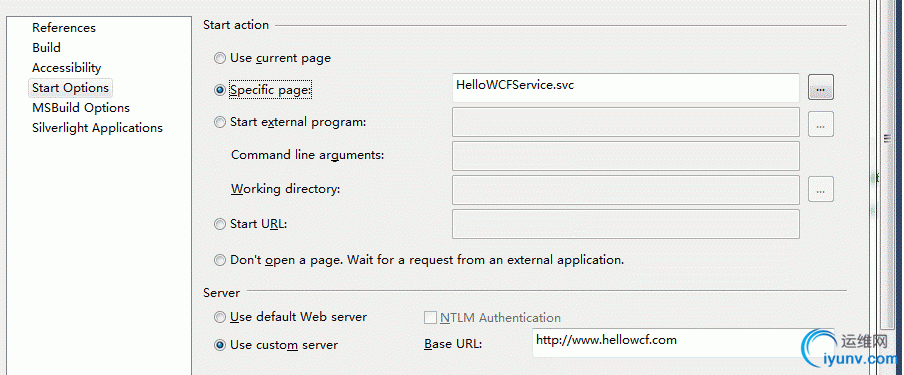Click the HelloWCFService.svc specific page field

coord(626,88)
